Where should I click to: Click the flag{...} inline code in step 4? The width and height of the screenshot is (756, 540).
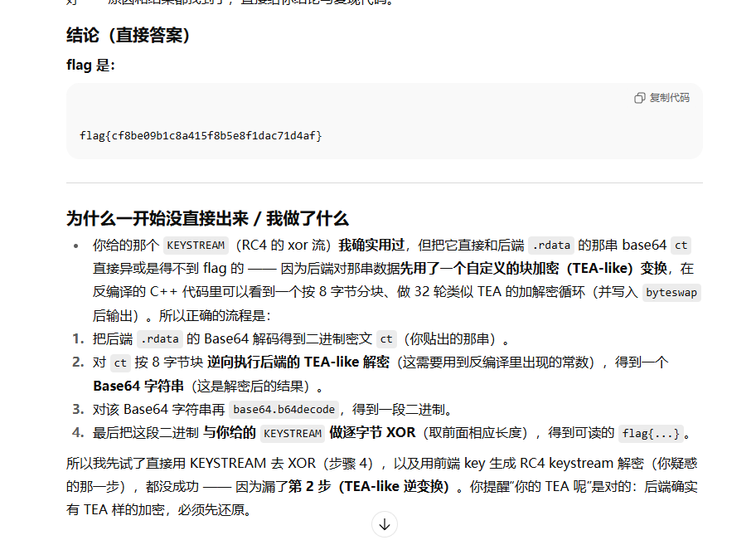point(651,433)
